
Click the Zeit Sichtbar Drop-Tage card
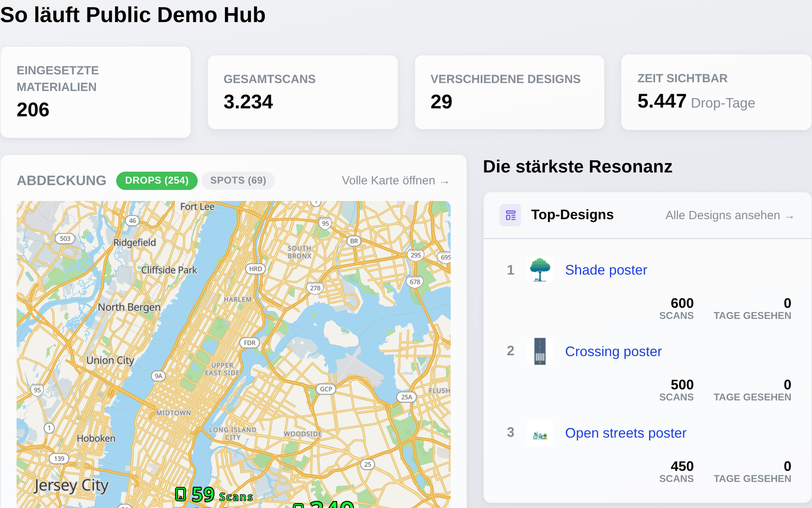click(x=716, y=92)
